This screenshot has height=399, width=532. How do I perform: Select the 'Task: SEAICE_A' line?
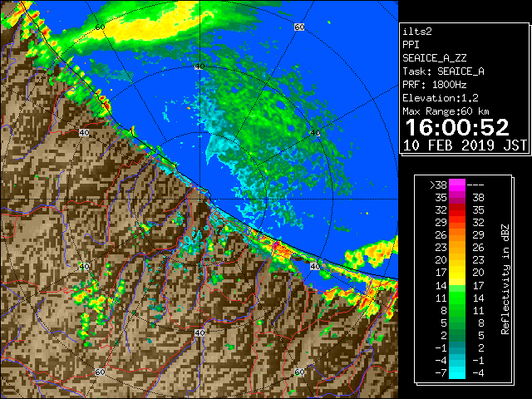[443, 71]
